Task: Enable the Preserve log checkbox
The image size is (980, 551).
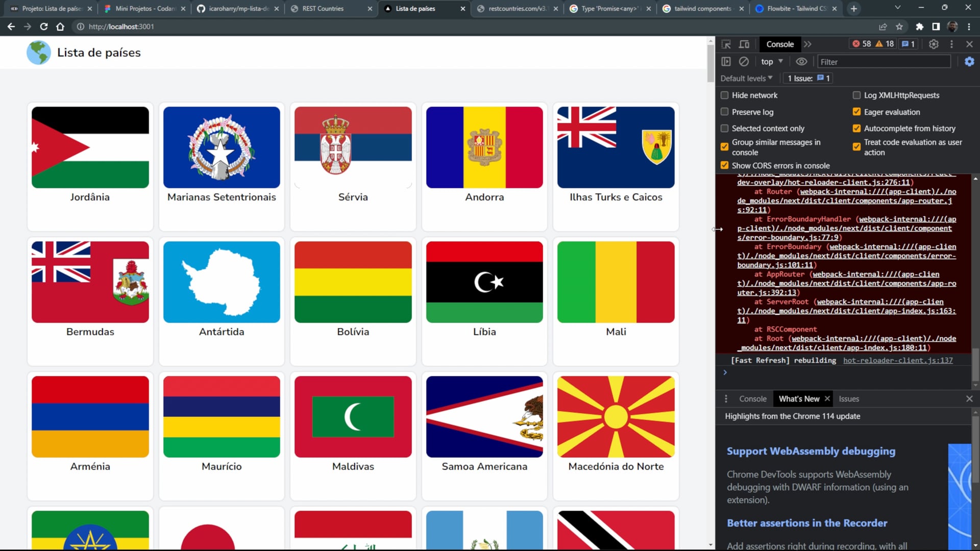Action: point(724,112)
